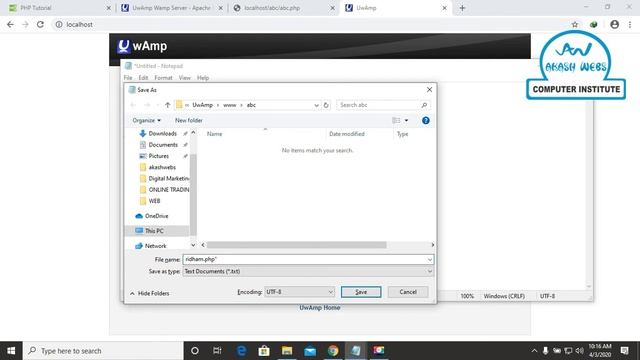Collapse folders with Hide Folders
This screenshot has width=640, height=360.
pyautogui.click(x=150, y=293)
